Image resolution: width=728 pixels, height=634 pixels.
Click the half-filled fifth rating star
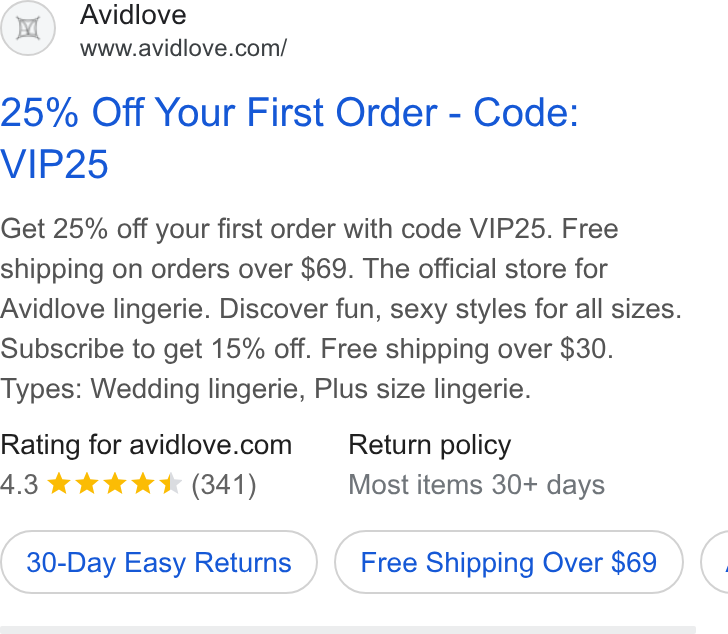pyautogui.click(x=170, y=484)
